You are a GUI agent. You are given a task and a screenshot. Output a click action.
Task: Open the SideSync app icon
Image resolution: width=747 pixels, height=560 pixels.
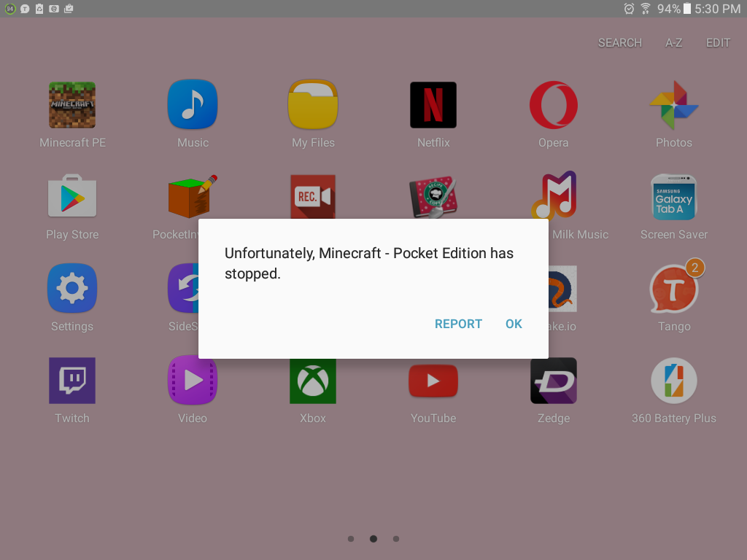pyautogui.click(x=183, y=288)
